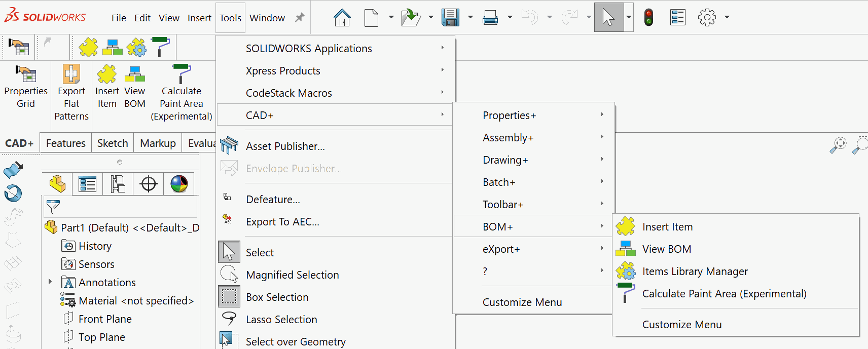Pin the menu bar with the pushpin icon
This screenshot has height=349, width=868.
(x=300, y=18)
